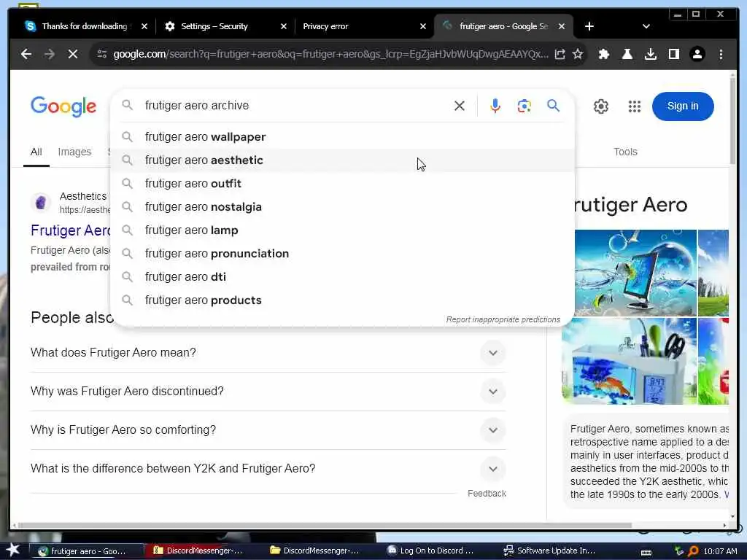Click the Sign in button
This screenshot has width=747, height=560.
(x=683, y=106)
